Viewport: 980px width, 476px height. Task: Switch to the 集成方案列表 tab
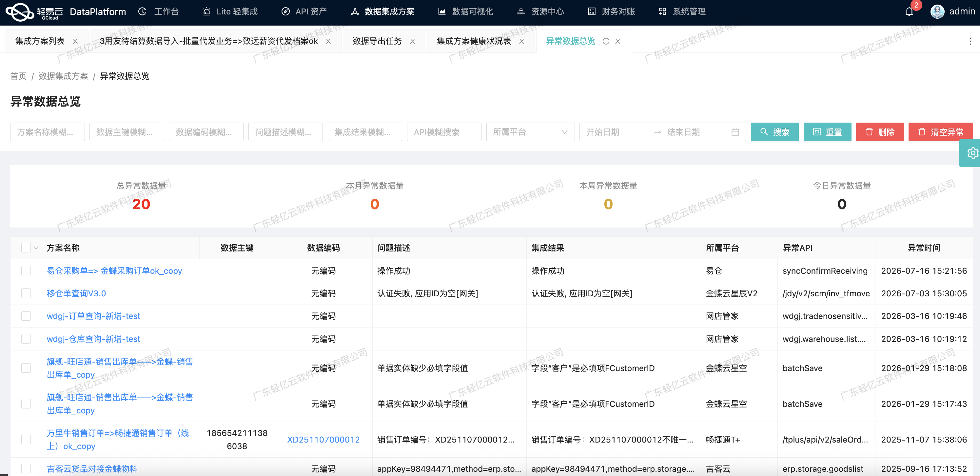40,41
